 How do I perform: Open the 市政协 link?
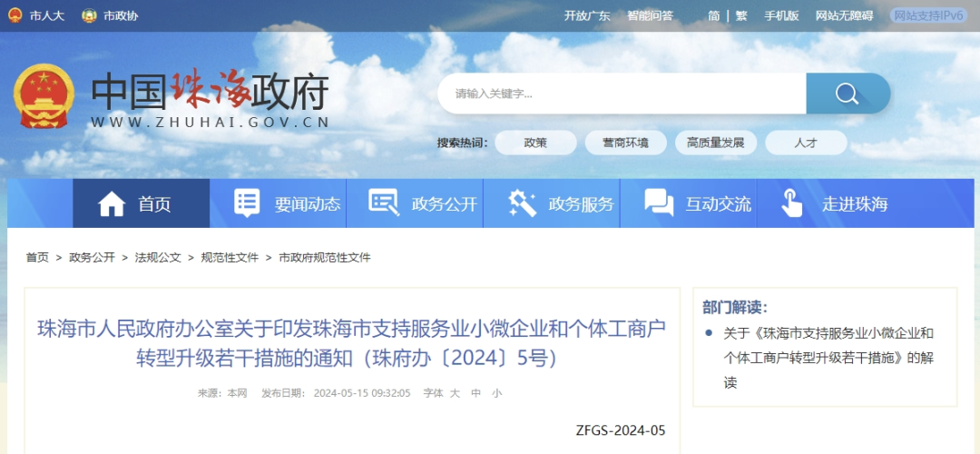tap(121, 16)
